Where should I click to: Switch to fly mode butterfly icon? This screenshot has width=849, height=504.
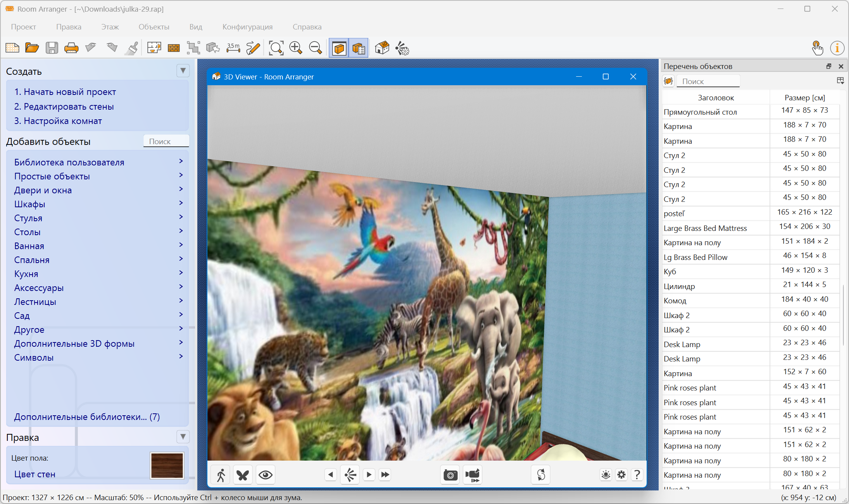coord(243,475)
